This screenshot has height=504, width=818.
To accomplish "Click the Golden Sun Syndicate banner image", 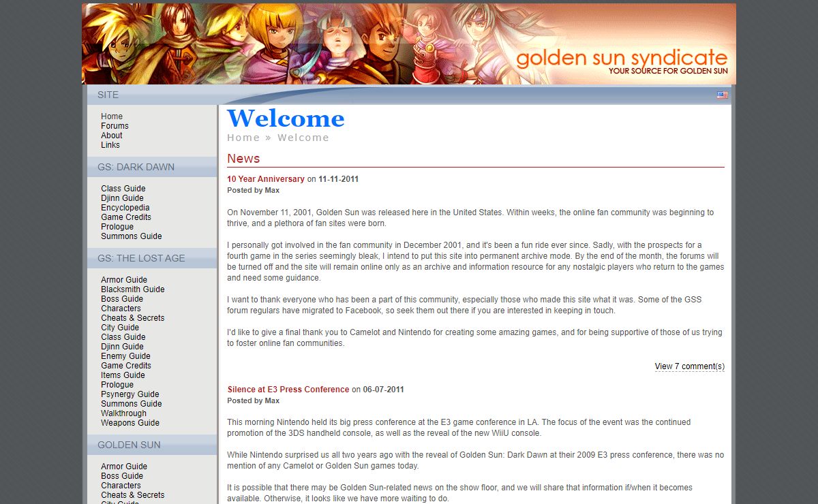I will [x=409, y=44].
